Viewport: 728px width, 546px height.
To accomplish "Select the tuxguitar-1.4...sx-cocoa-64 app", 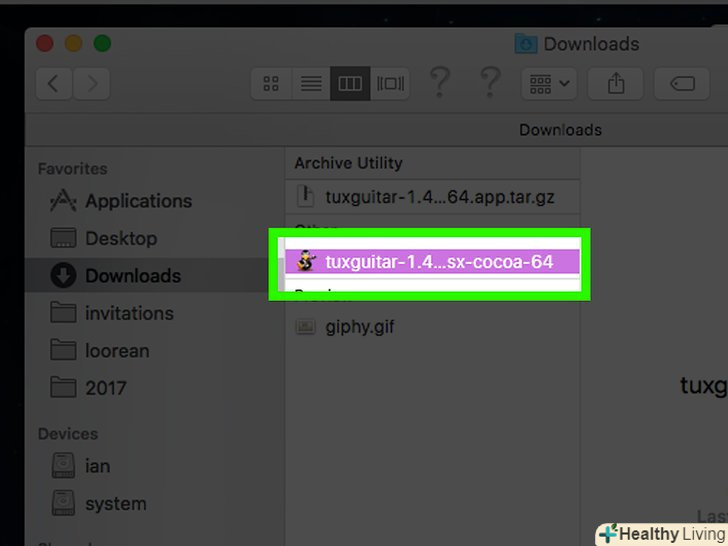I will coord(432,261).
